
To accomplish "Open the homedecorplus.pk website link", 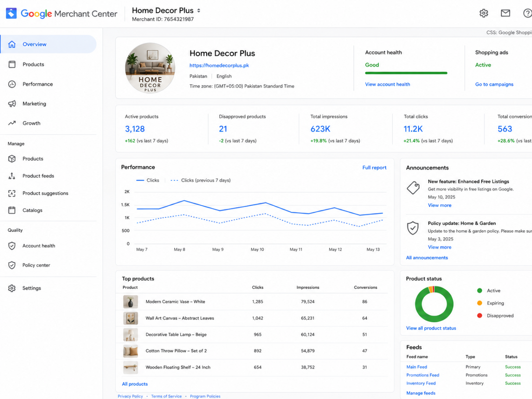I will [219, 65].
